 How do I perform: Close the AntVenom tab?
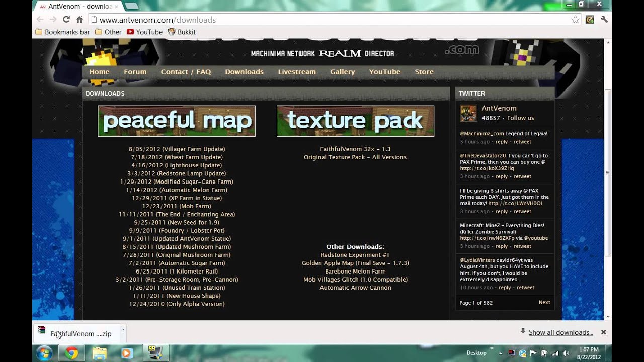(x=117, y=6)
